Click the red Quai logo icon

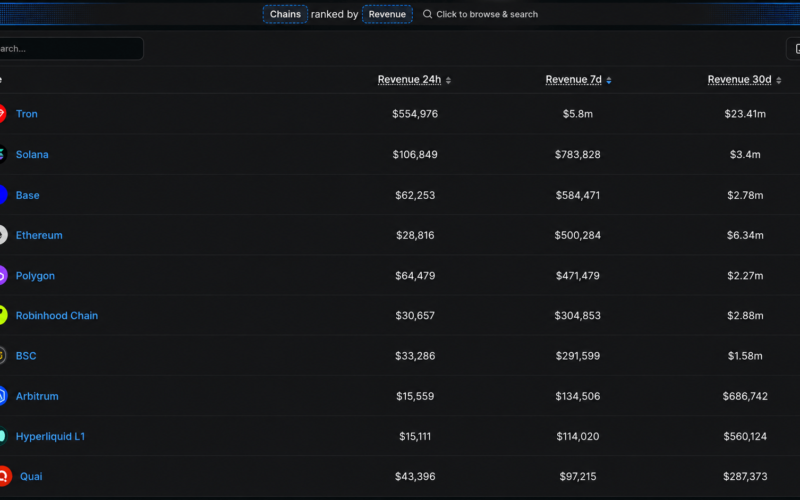5,476
